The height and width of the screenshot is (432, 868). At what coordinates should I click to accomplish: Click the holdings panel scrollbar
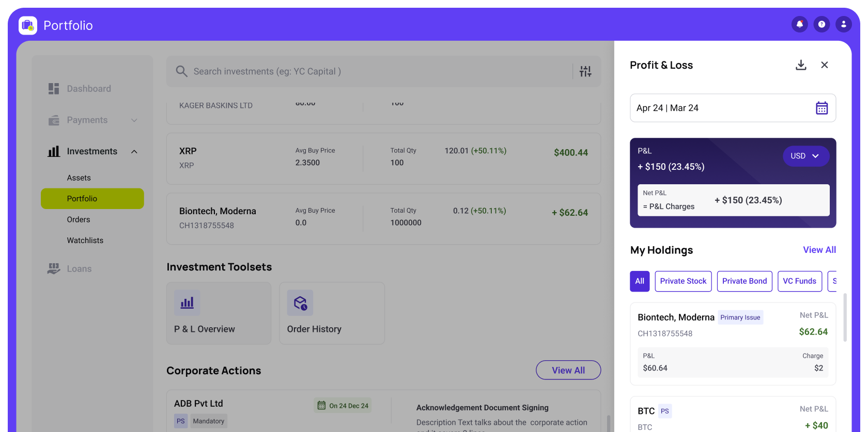coord(845,317)
